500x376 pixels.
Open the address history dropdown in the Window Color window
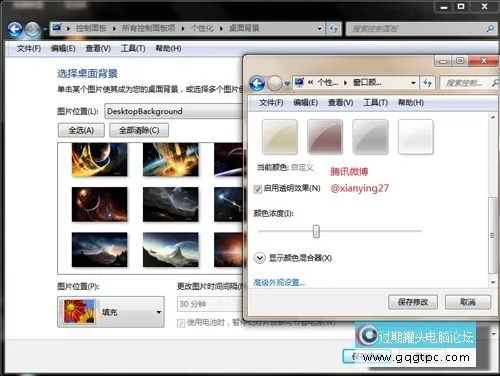413,83
